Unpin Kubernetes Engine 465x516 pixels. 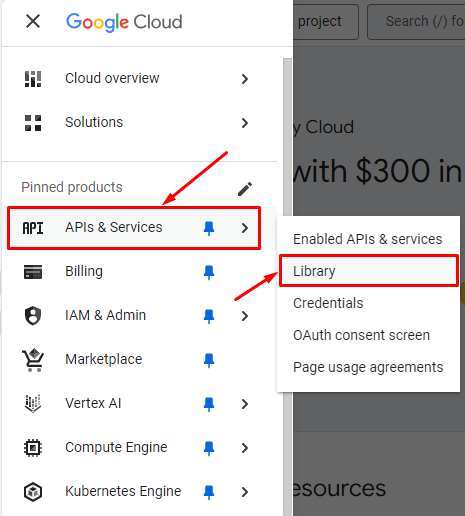pyautogui.click(x=209, y=493)
